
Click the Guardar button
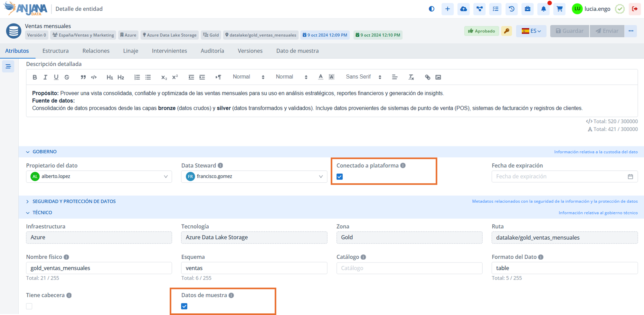tap(570, 31)
